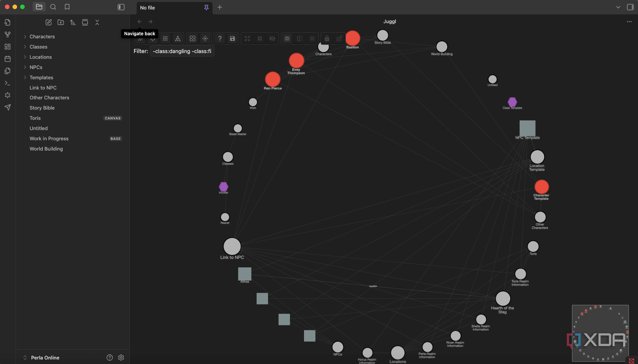Click the localize selection sun-shaped icon
The height and width of the screenshot is (364, 638).
[x=205, y=39]
